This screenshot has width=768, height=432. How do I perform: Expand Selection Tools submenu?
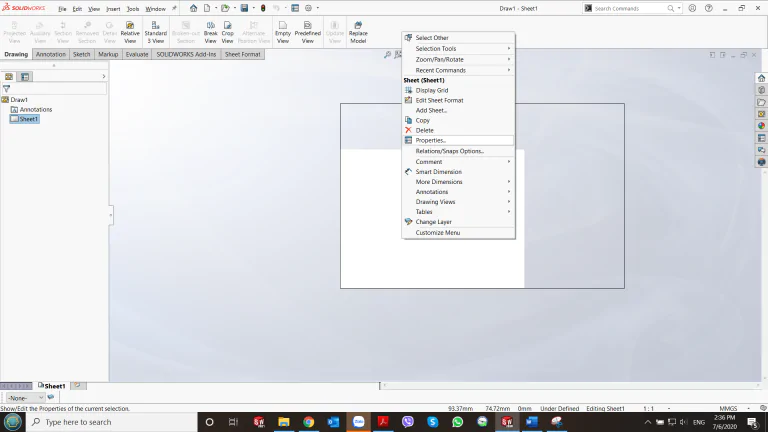(x=458, y=48)
